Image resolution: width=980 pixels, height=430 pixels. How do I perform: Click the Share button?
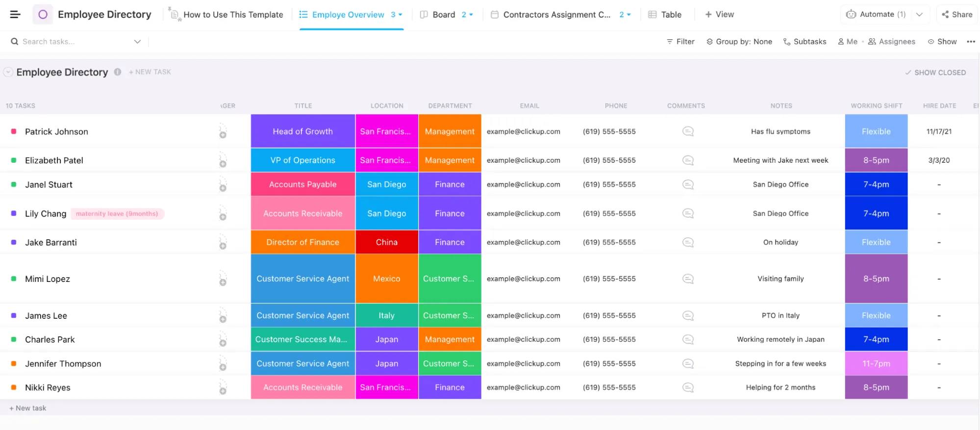tap(957, 15)
